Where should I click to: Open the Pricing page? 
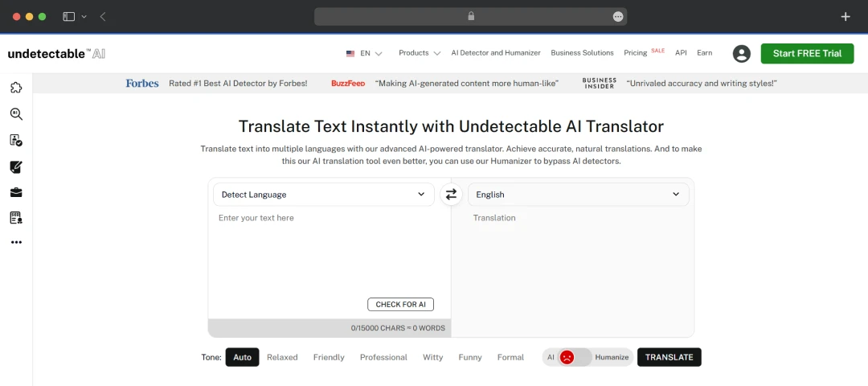click(635, 53)
